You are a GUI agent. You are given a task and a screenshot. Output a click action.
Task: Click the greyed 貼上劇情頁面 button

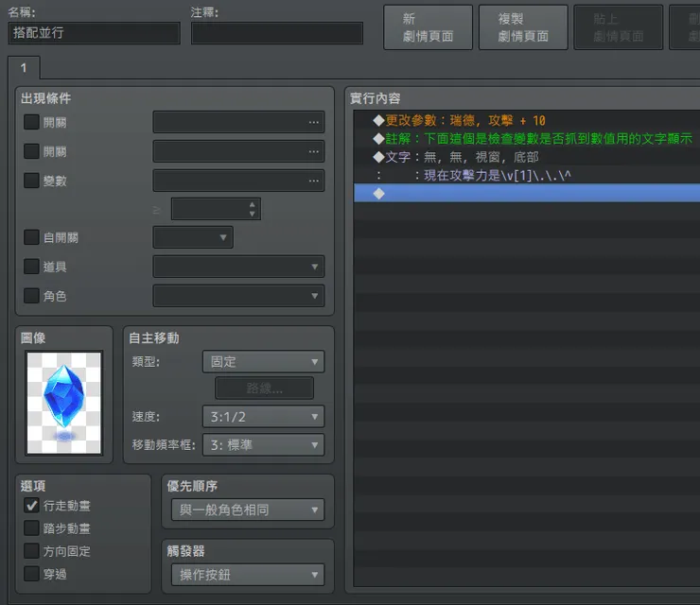(619, 27)
